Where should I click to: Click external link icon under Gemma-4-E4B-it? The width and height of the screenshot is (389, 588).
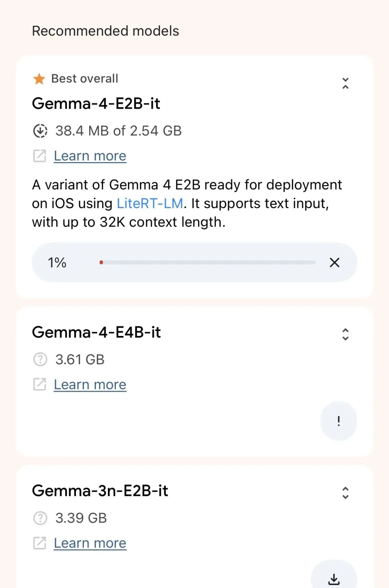(x=40, y=385)
